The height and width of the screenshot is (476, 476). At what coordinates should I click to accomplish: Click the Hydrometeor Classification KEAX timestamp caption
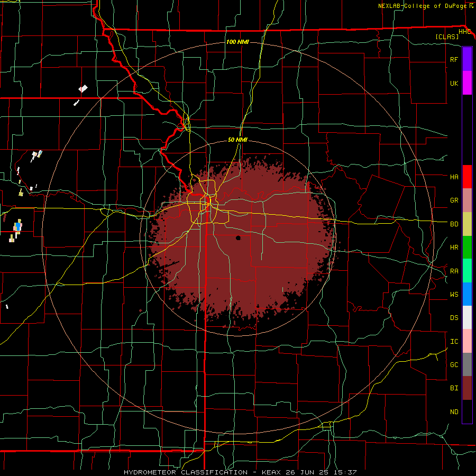coord(240,472)
